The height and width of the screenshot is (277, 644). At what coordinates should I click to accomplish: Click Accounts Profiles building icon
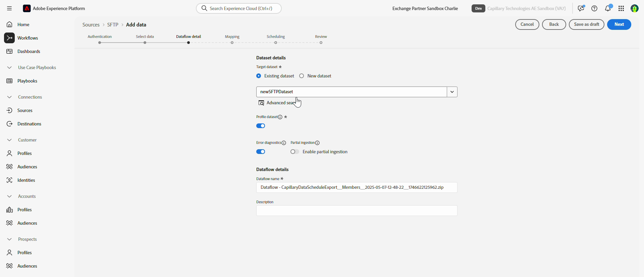pyautogui.click(x=10, y=210)
